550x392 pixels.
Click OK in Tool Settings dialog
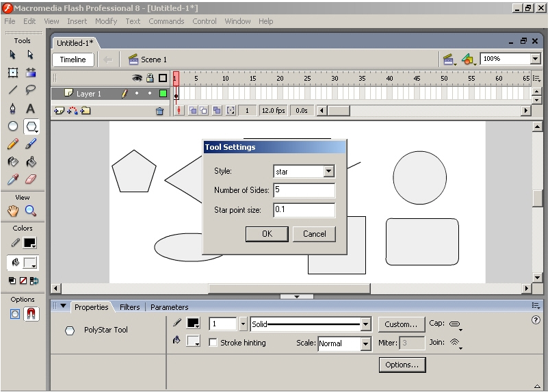pos(267,234)
